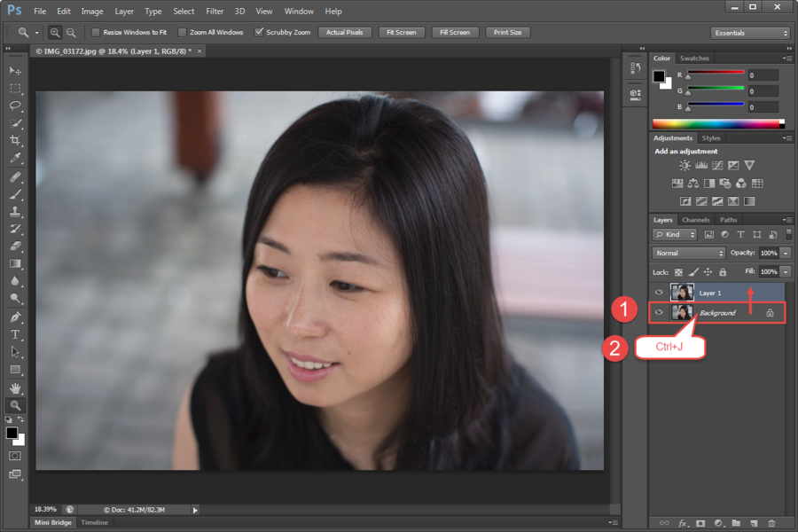Screen dimensions: 798x532
Task: Add a Brightness/Contrast adjustment
Action: (685, 166)
